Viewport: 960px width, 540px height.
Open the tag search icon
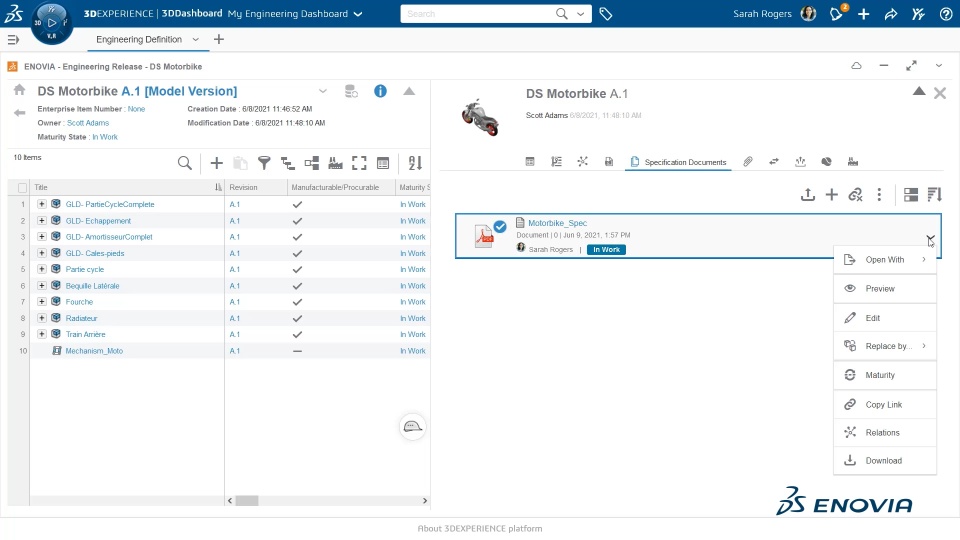[x=606, y=13]
